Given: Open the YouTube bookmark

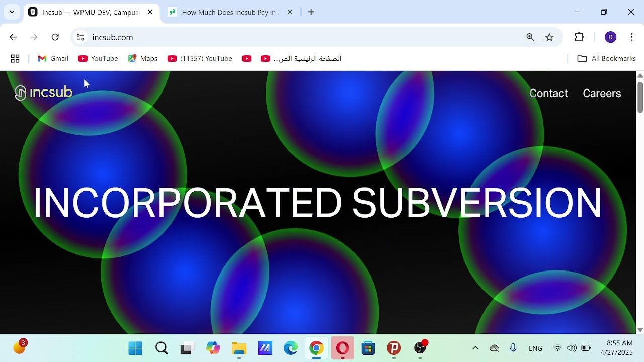Looking at the screenshot, I should pos(98,59).
